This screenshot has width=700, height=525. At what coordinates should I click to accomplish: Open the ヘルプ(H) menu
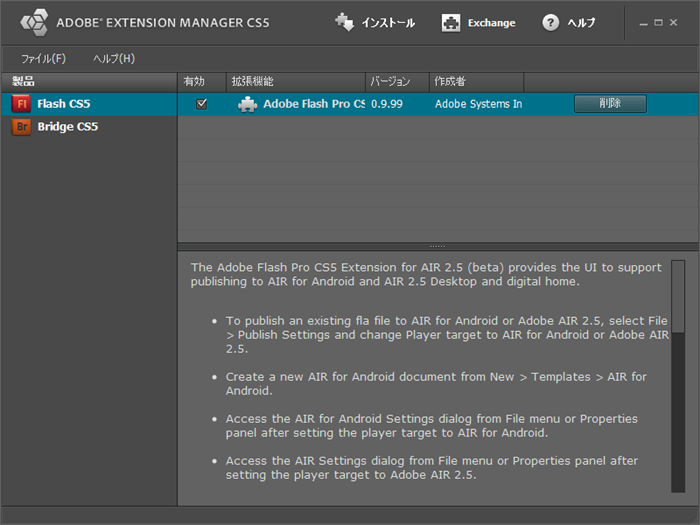click(x=114, y=58)
